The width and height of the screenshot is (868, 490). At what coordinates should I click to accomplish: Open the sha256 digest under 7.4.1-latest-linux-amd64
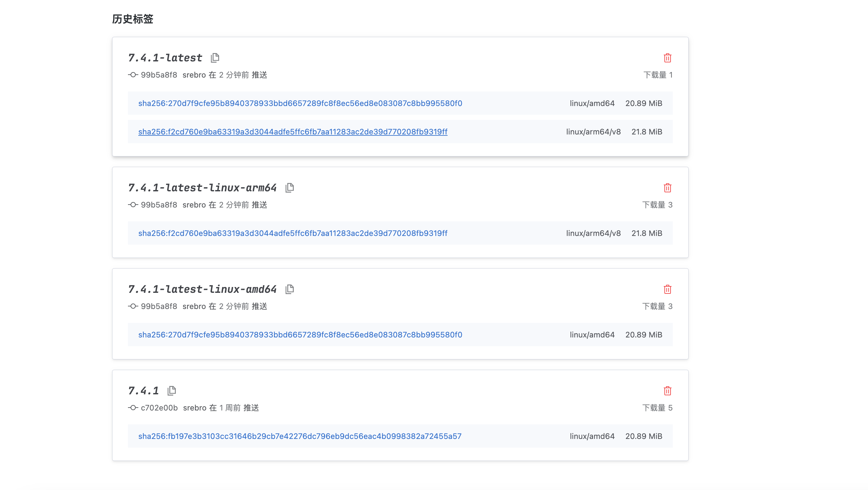[300, 334]
